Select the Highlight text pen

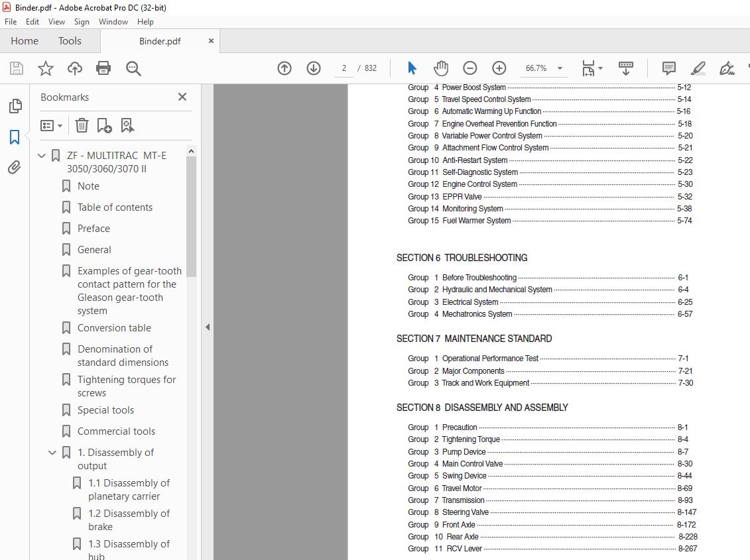[698, 68]
